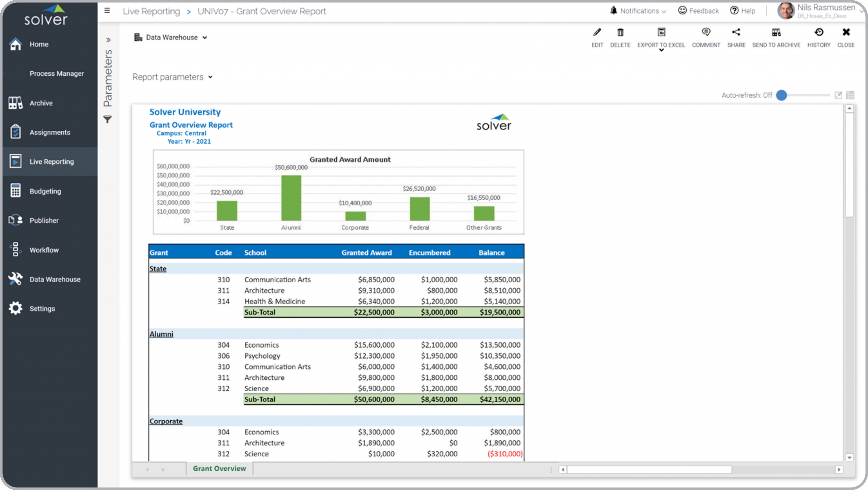
Task: Click the Send to Archive icon
Action: [x=776, y=33]
